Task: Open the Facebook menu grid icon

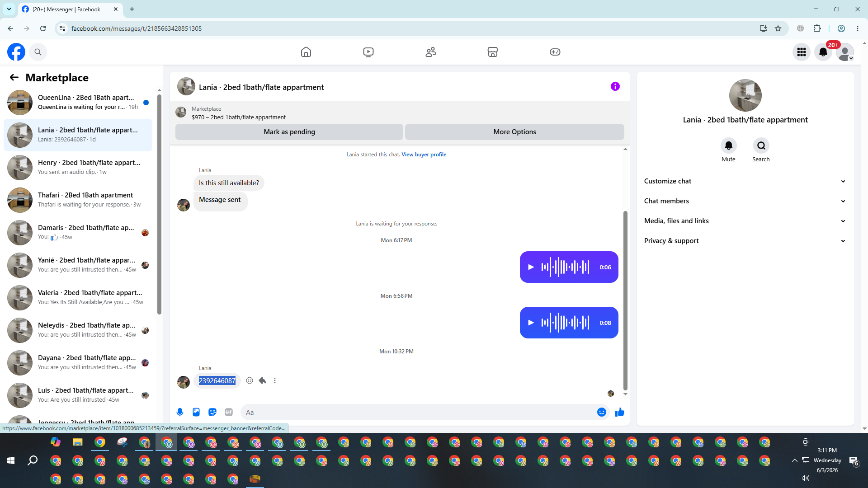Action: 802,52
